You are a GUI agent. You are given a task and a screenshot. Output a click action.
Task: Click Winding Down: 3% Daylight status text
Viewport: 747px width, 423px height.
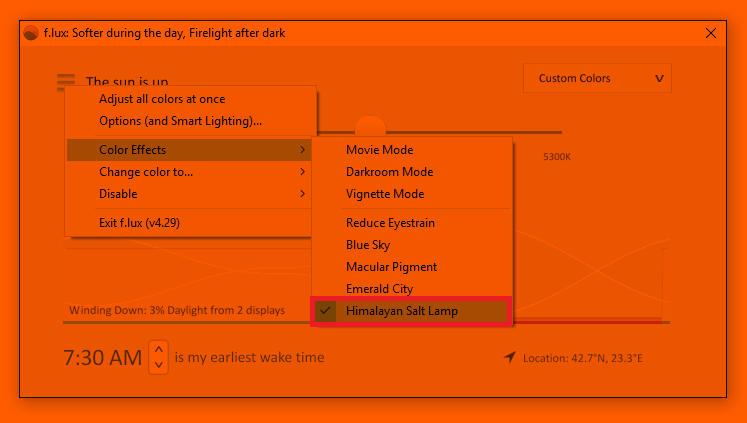click(177, 310)
